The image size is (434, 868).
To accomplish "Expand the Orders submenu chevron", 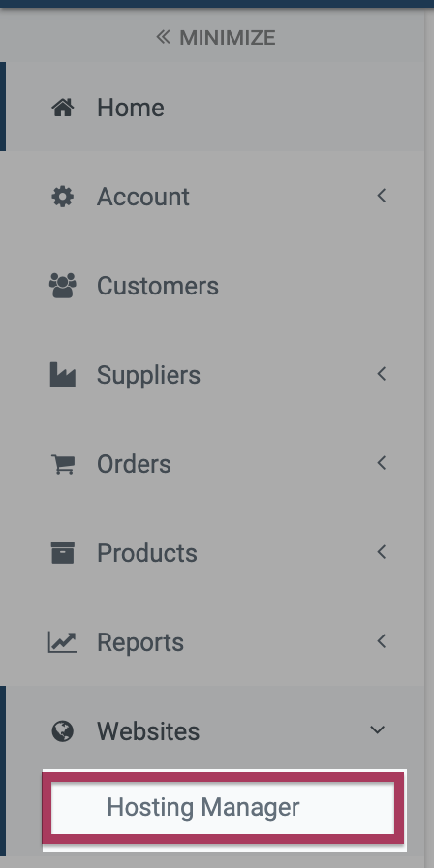I will 381,462.
